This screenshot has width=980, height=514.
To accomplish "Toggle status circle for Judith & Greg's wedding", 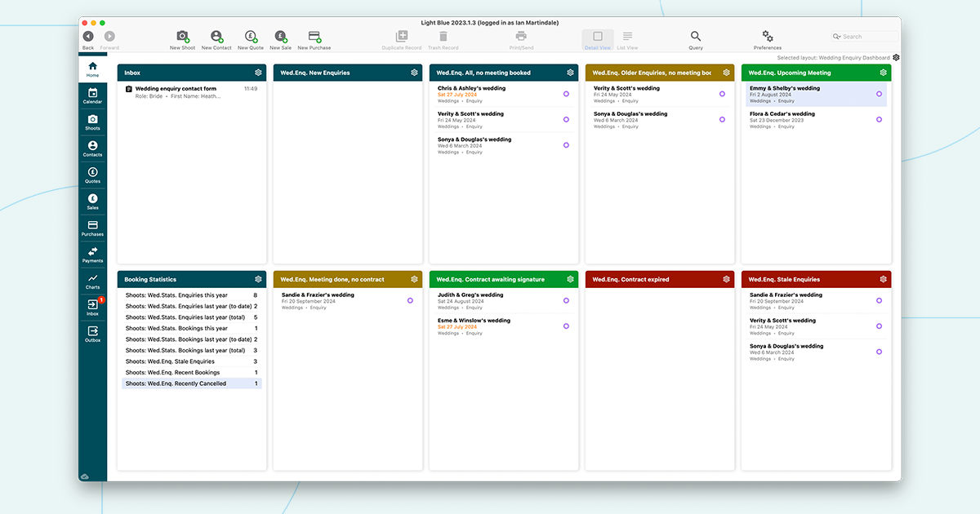I will click(566, 300).
